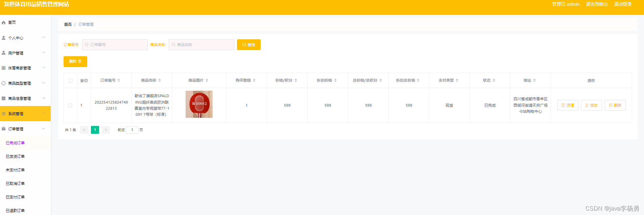Click the page number jump input
Screen dimensions: 644x215
[132, 130]
